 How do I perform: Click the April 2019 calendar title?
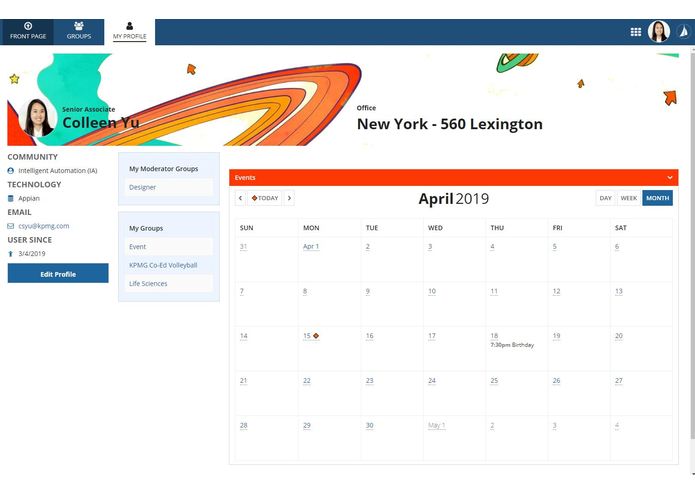click(x=453, y=198)
